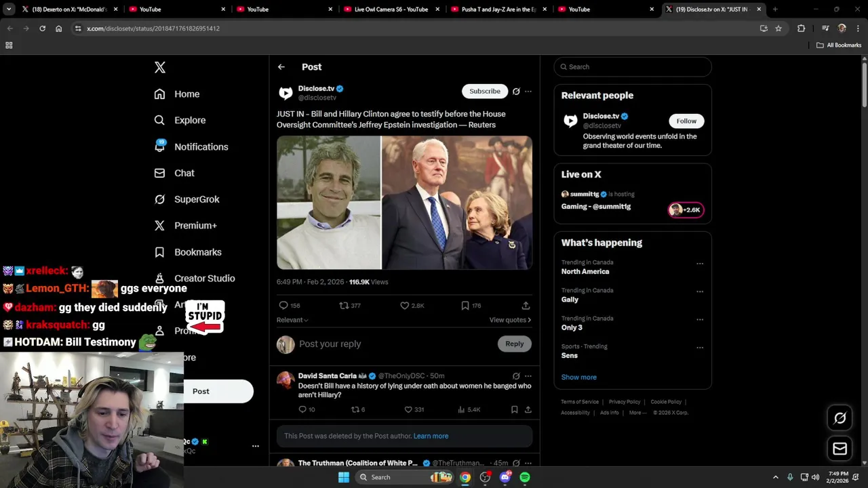Open account menu three dots
The width and height of the screenshot is (868, 488).
click(x=256, y=446)
